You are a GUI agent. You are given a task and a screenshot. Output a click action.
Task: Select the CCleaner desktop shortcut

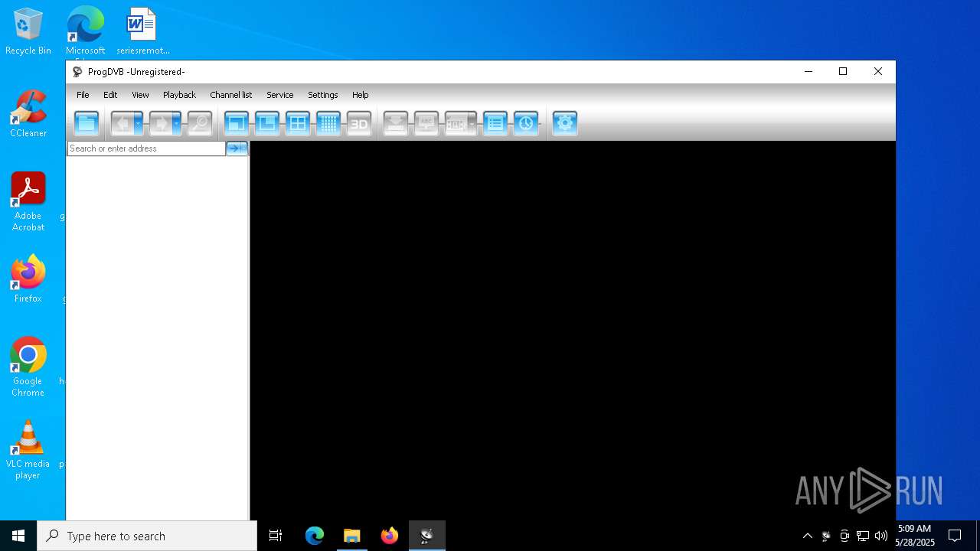28,114
